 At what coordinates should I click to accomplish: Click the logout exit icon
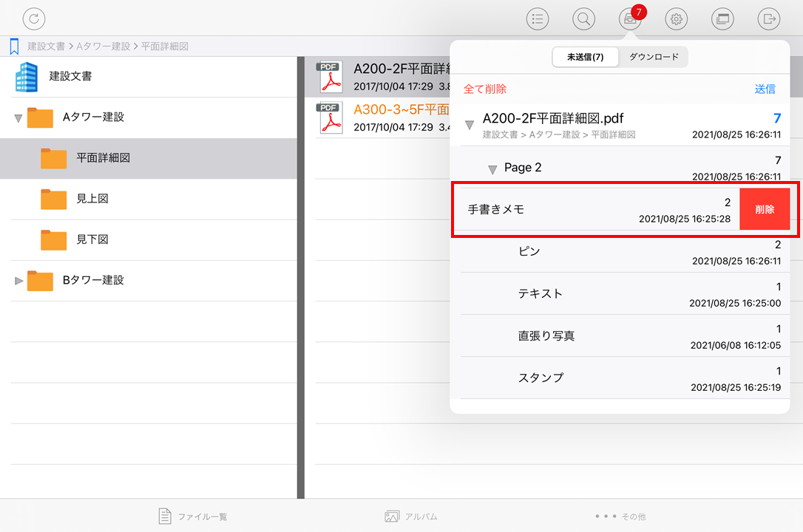pyautogui.click(x=769, y=19)
